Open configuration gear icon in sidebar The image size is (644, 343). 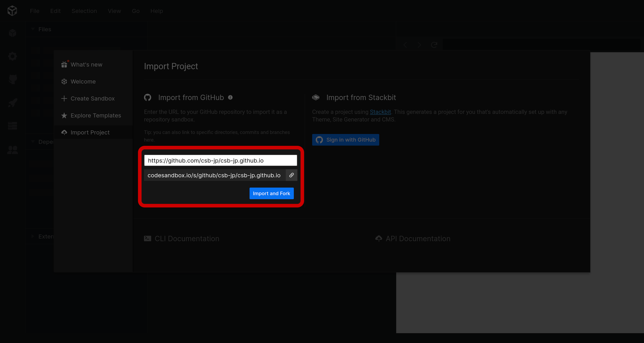point(13,56)
